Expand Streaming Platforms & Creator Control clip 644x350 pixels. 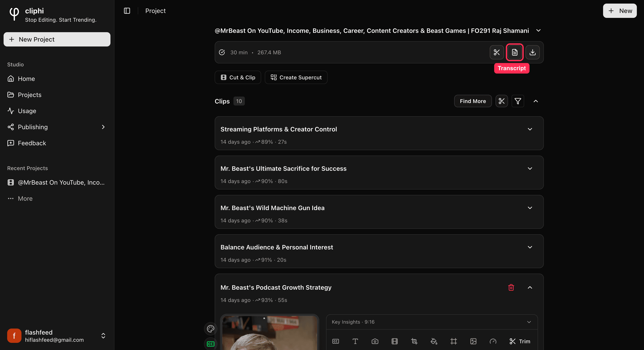coord(530,129)
